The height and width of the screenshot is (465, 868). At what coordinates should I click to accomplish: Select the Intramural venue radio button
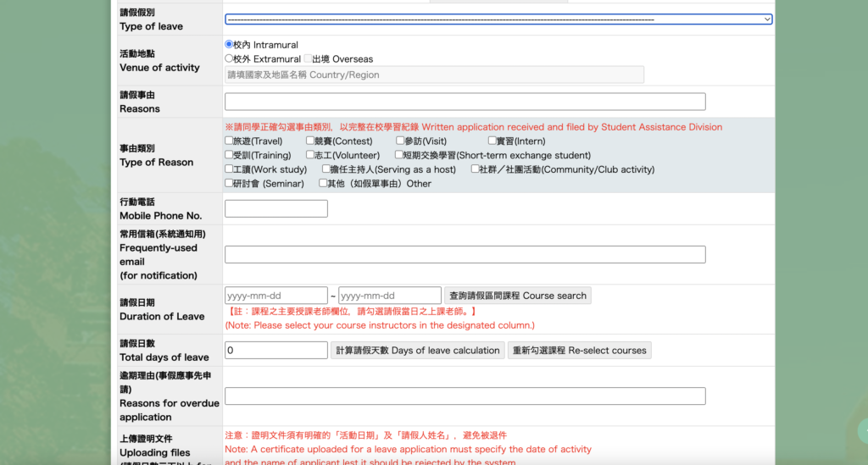tap(229, 44)
